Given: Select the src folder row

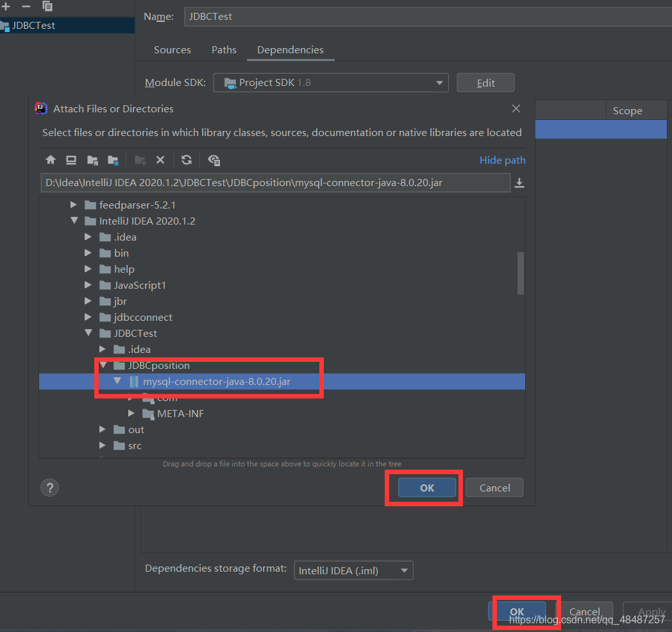Looking at the screenshot, I should [x=282, y=445].
